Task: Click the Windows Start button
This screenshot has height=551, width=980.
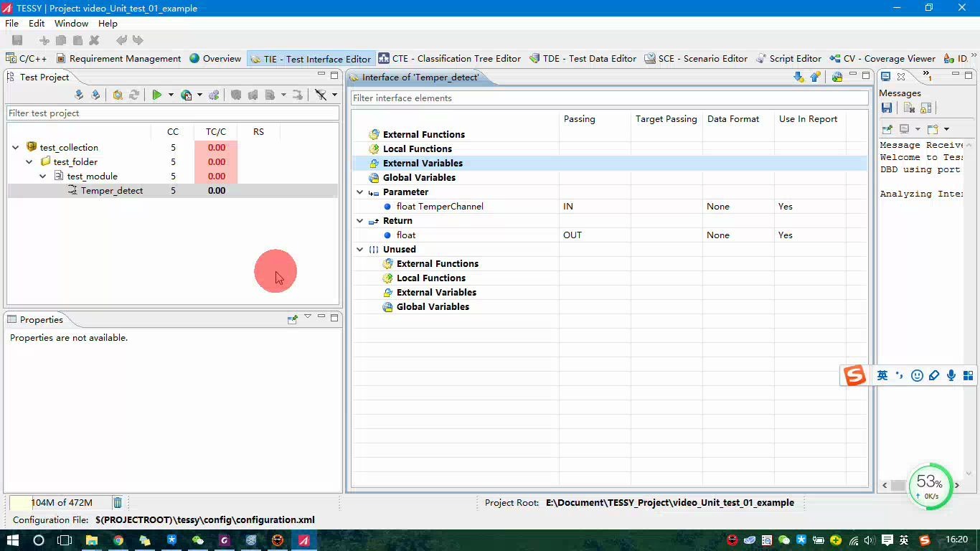Action: pyautogui.click(x=12, y=540)
